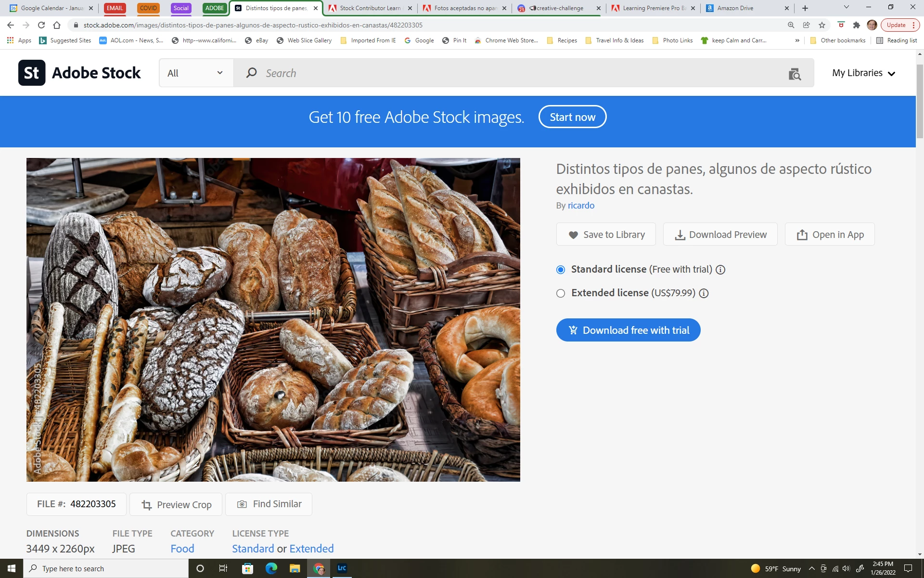
Task: Click the visual search camera icon
Action: coord(795,74)
